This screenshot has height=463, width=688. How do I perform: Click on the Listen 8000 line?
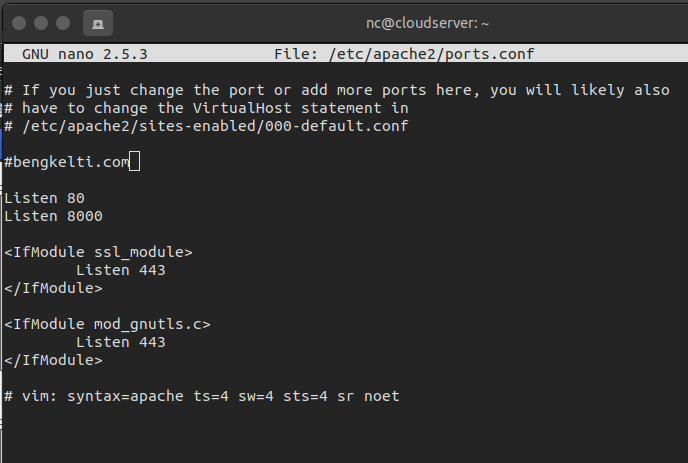pos(54,216)
